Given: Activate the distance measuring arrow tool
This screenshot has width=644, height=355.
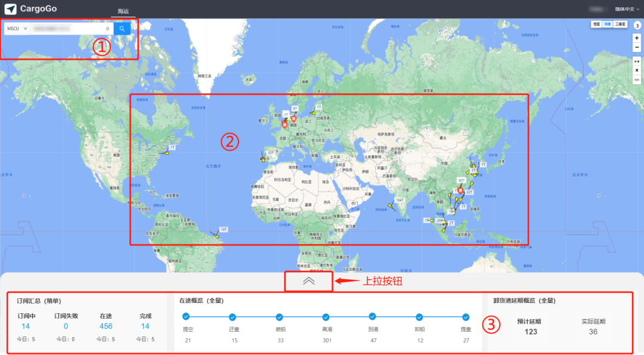Looking at the screenshot, I should click(637, 61).
